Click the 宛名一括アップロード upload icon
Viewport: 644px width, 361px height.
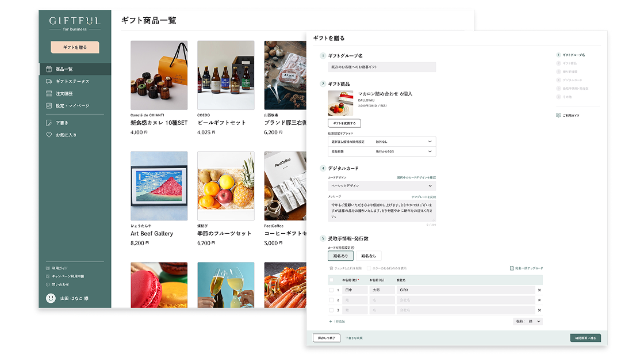tap(512, 268)
